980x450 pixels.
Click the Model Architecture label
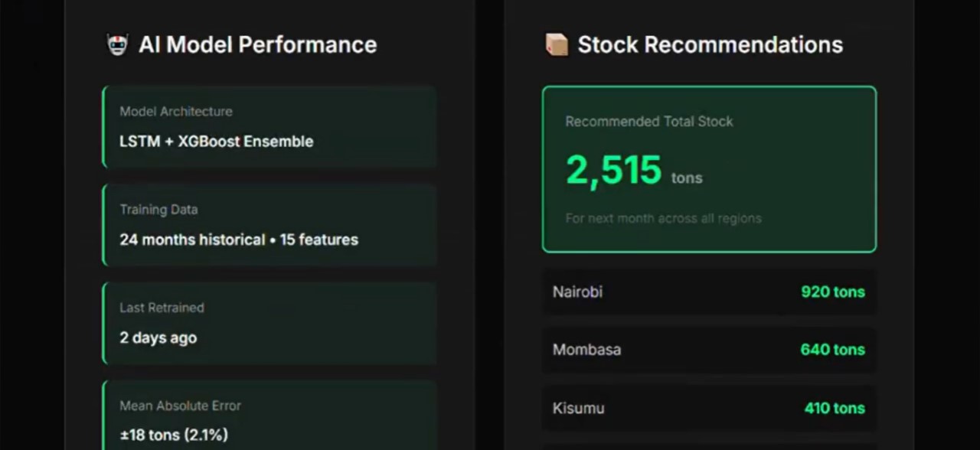175,112
